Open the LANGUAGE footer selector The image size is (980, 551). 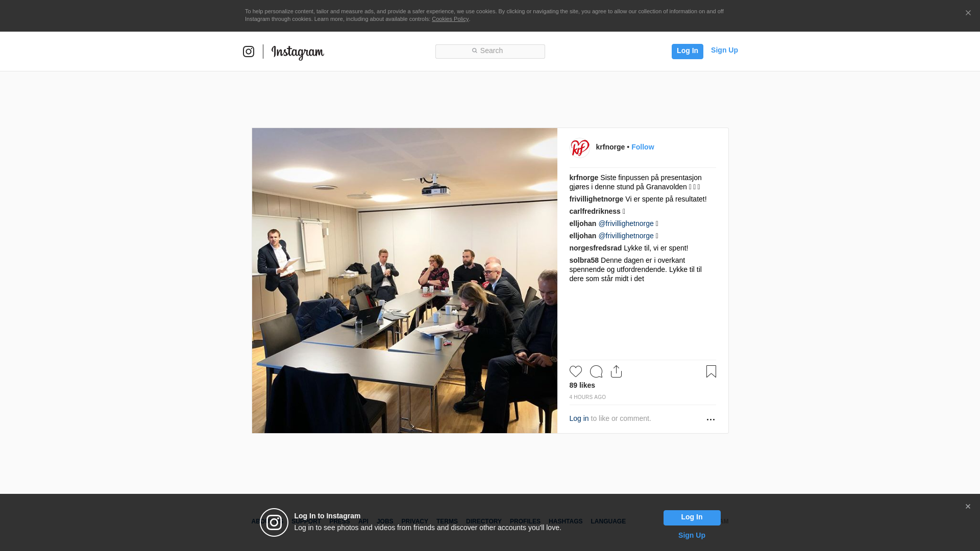pos(608,521)
